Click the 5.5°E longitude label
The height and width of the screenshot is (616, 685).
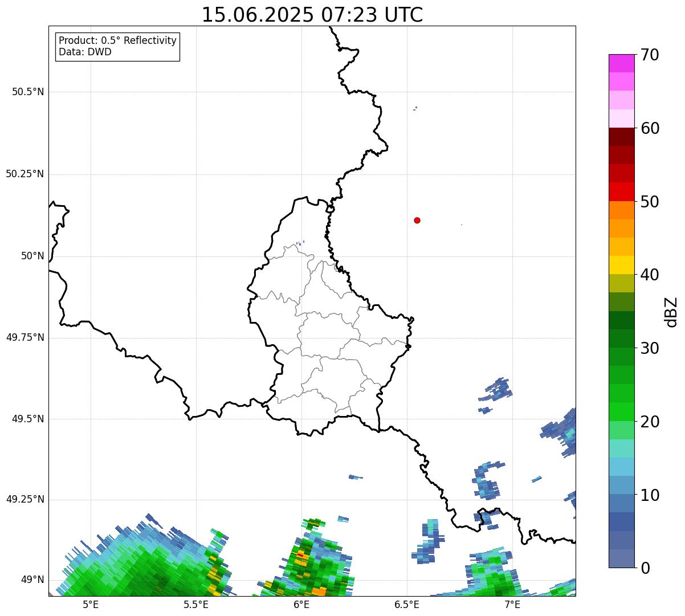[x=196, y=605]
